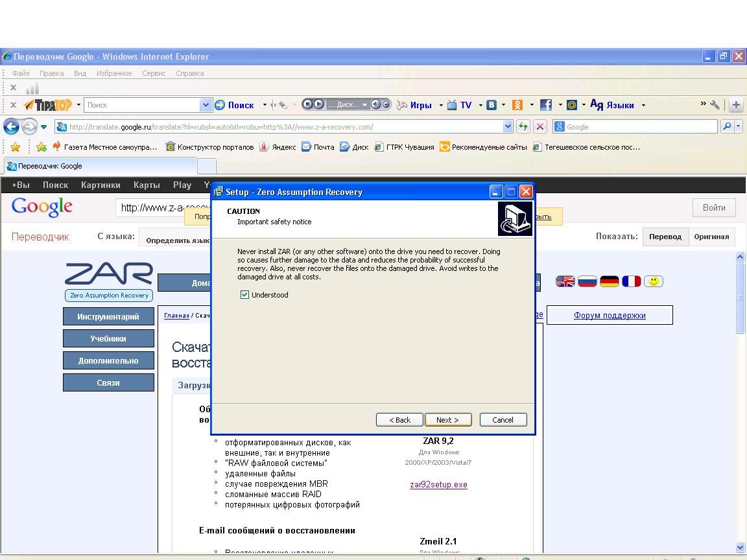Click the red Stop loading icon

539,126
